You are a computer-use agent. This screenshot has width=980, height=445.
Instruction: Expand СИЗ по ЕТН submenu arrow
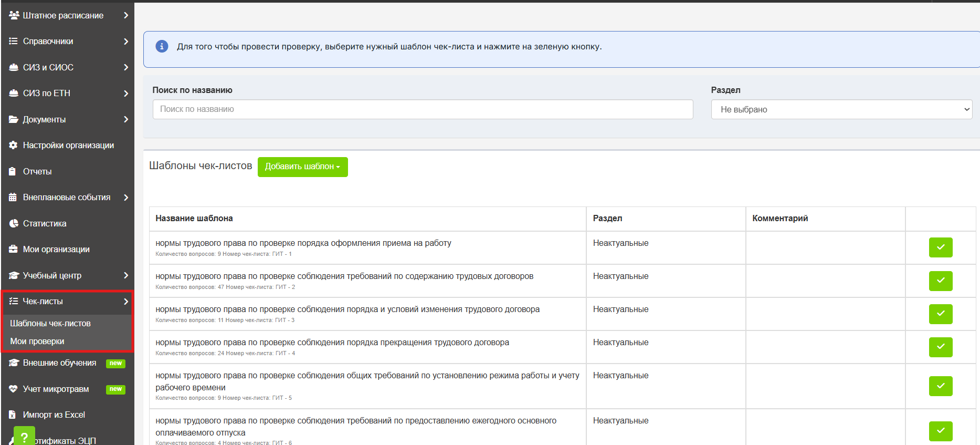tap(126, 93)
